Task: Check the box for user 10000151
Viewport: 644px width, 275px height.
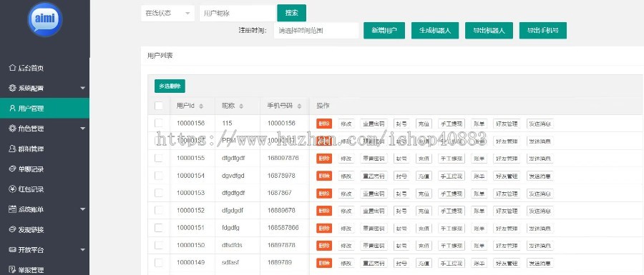Action: click(x=159, y=228)
